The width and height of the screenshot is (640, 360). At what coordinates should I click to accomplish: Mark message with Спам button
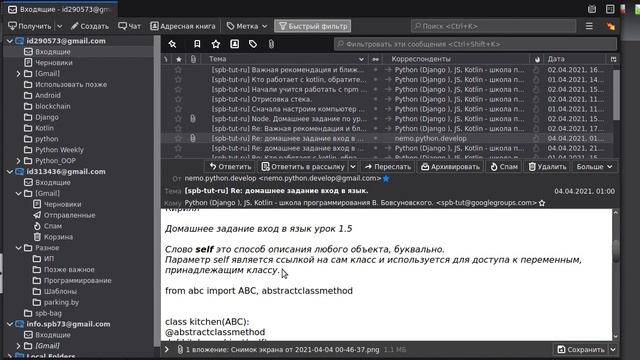coord(504,167)
